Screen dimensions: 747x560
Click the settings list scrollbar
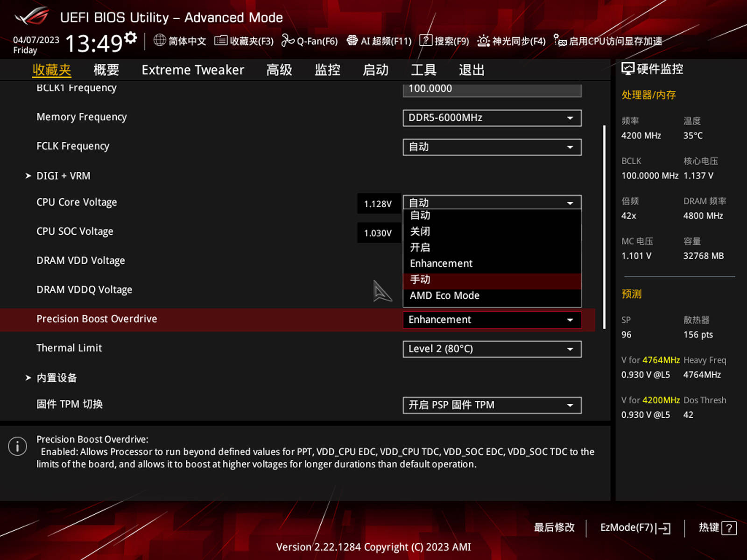(605, 227)
